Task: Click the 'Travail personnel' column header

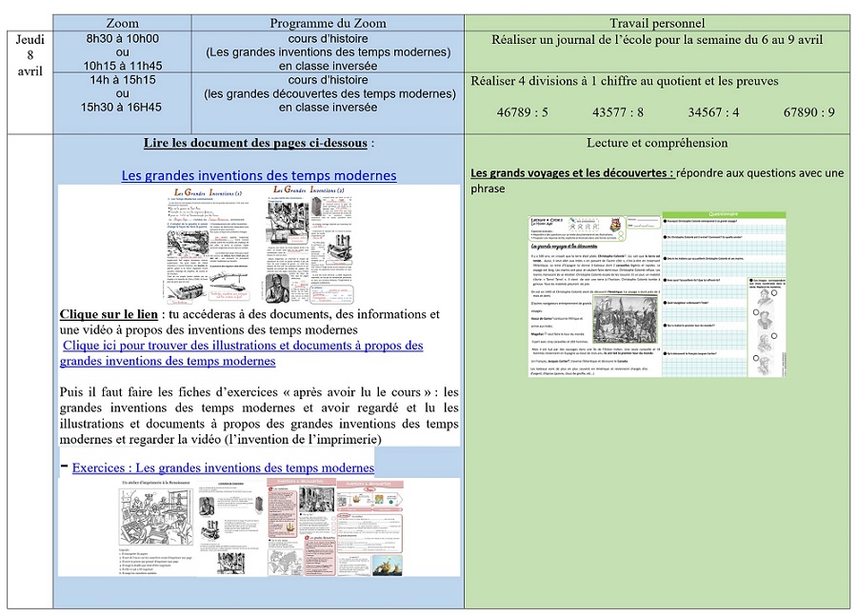Action: [x=657, y=23]
